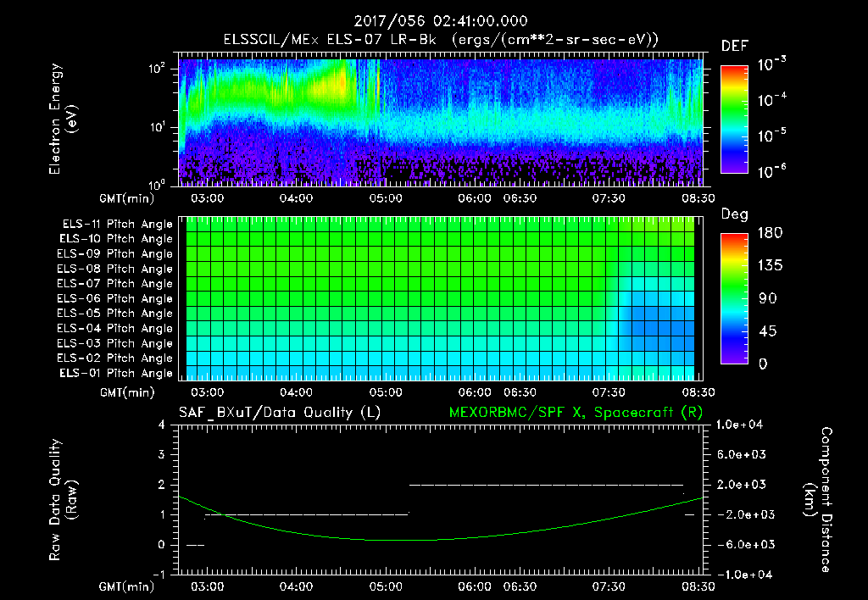Click the 3 tick on data quality axis
The image size is (868, 600).
[x=162, y=454]
